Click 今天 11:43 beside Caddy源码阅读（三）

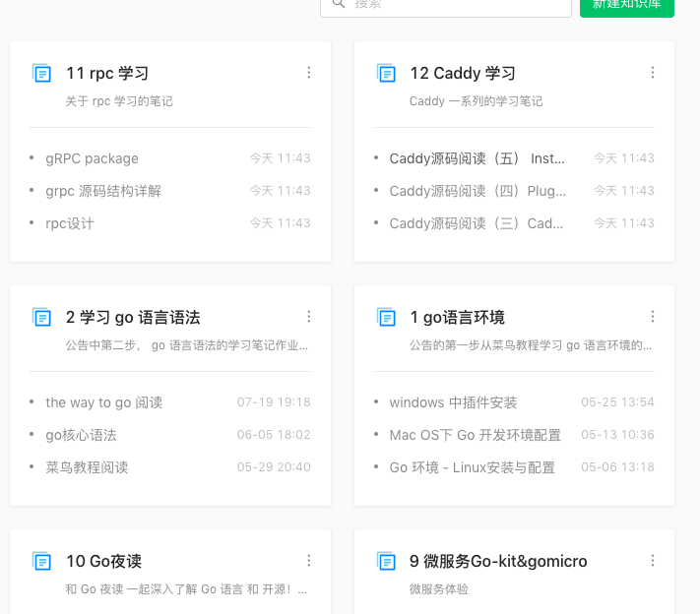(x=624, y=223)
